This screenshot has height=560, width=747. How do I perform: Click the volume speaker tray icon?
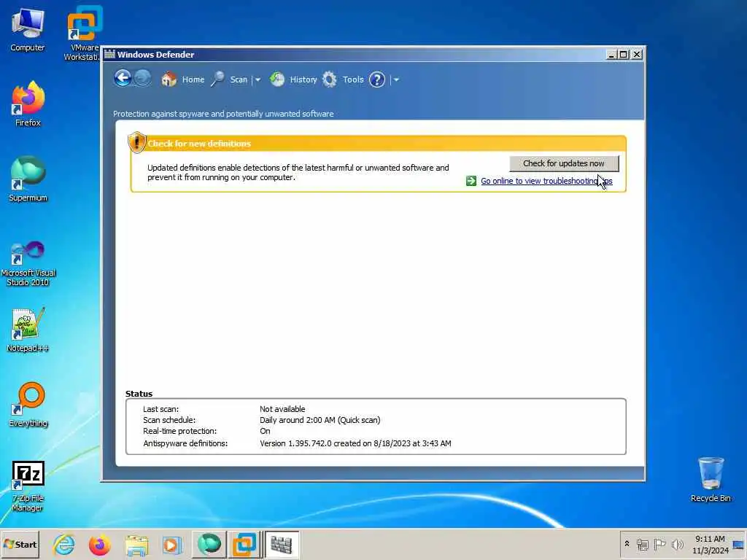(677, 544)
